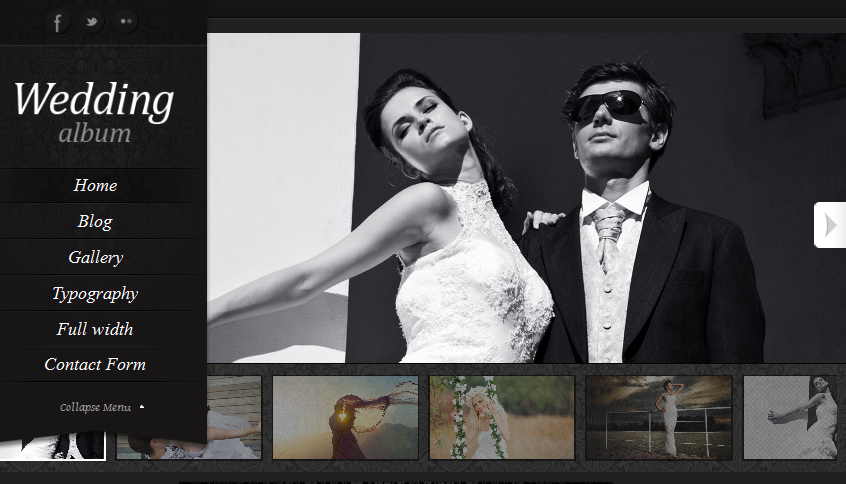Open the Gallery menu item
The image size is (846, 484).
tap(95, 257)
